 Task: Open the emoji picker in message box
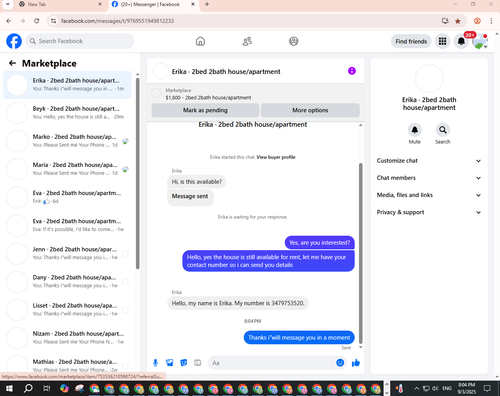point(340,363)
